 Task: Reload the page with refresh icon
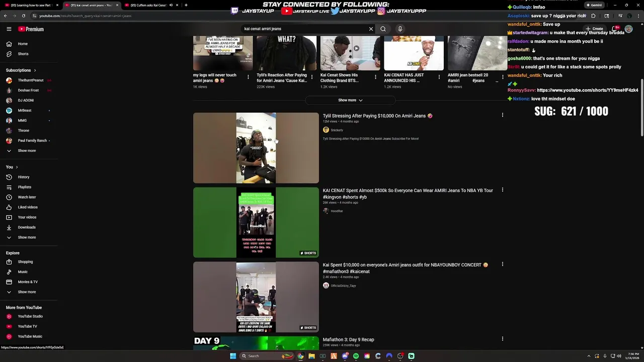(23, 16)
